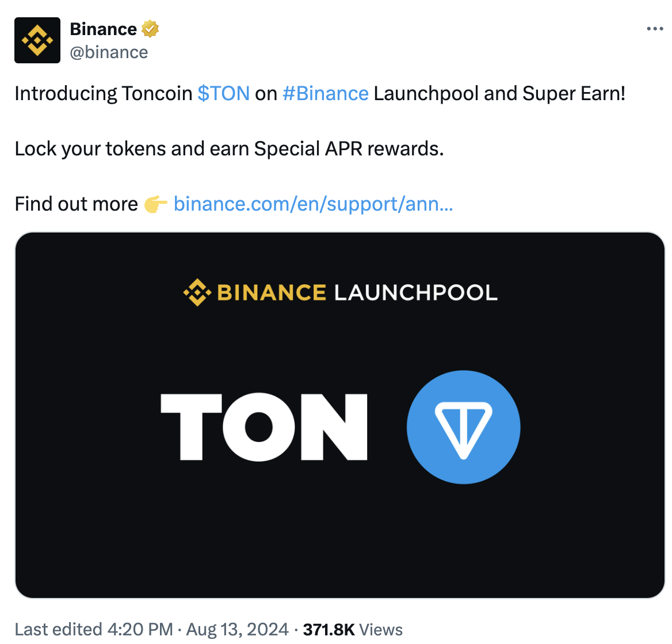Viewport: 672px width, 644px height.
Task: Open the 371.8K Views count
Action: click(353, 629)
